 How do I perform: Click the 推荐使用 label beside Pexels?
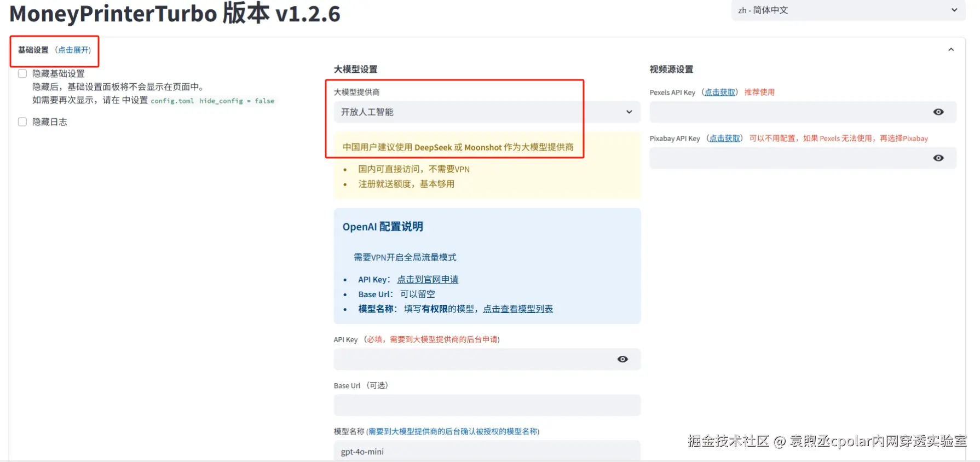click(759, 93)
